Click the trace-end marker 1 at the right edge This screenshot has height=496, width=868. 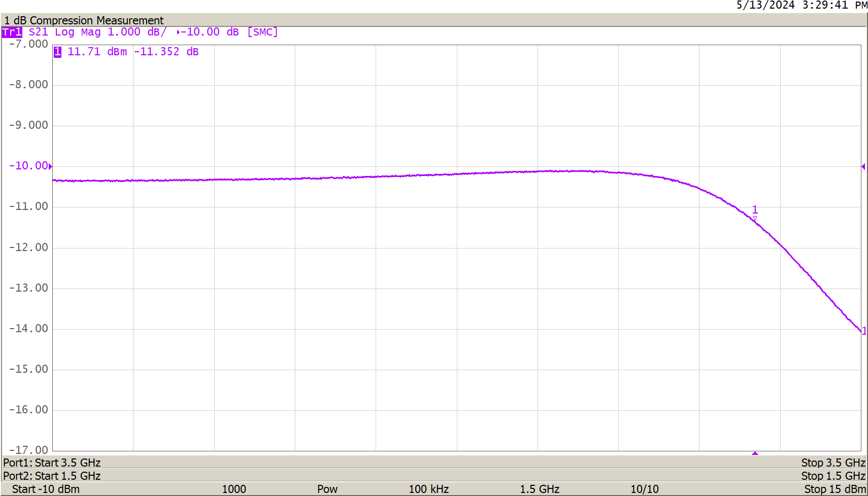pyautogui.click(x=864, y=330)
